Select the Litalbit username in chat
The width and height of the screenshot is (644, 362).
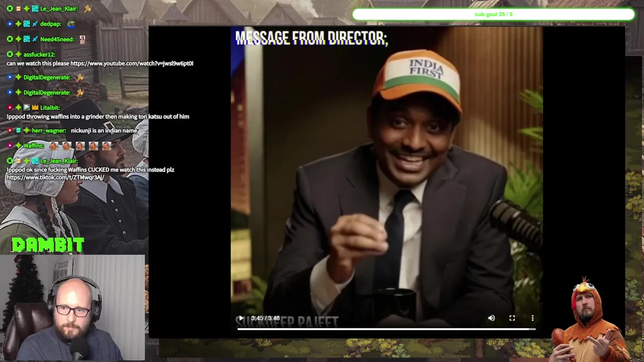click(x=50, y=108)
